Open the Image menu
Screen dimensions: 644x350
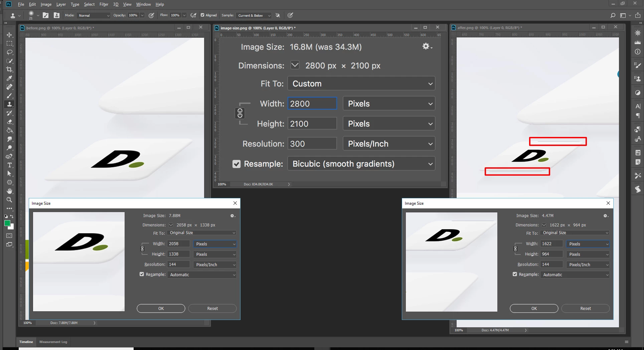click(46, 4)
